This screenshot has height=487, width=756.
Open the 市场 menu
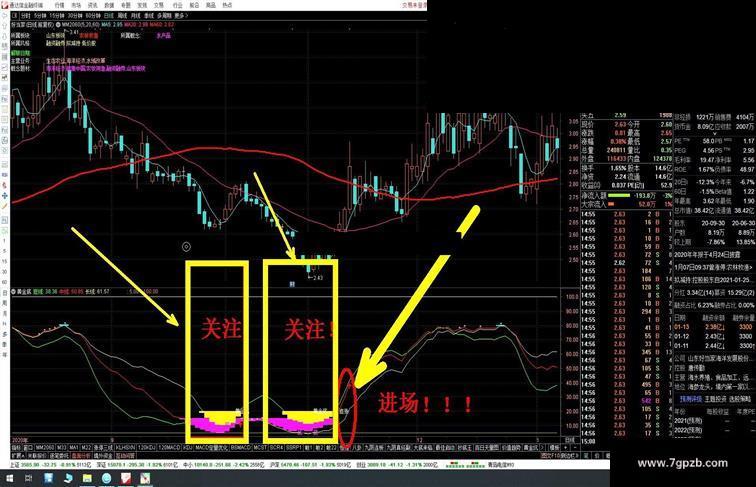tap(76, 5)
